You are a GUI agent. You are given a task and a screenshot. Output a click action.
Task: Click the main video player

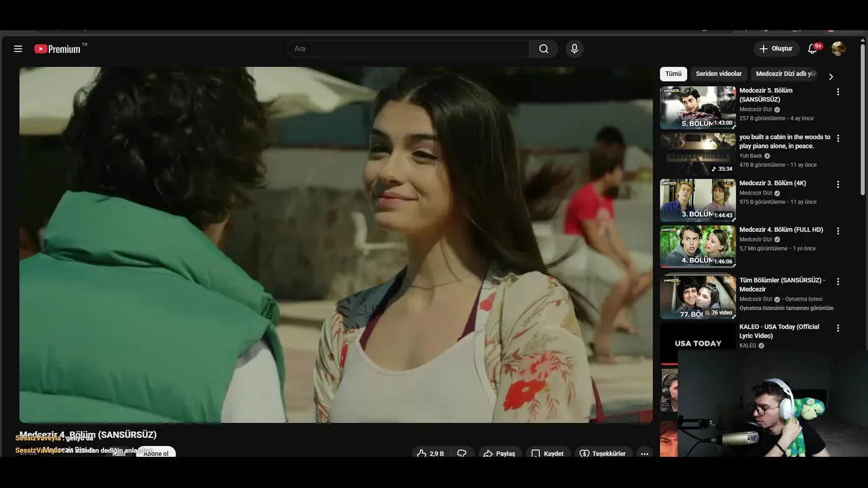point(336,245)
